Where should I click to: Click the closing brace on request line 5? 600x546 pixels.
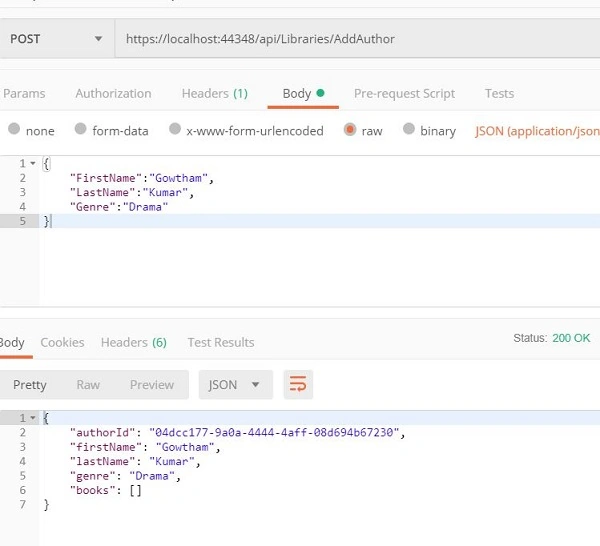47,221
